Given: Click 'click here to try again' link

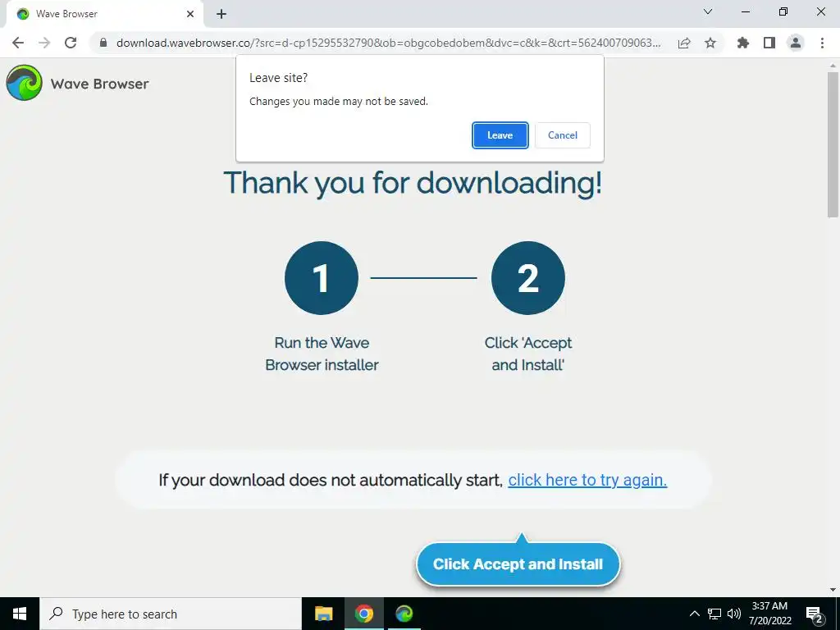Looking at the screenshot, I should point(587,480).
